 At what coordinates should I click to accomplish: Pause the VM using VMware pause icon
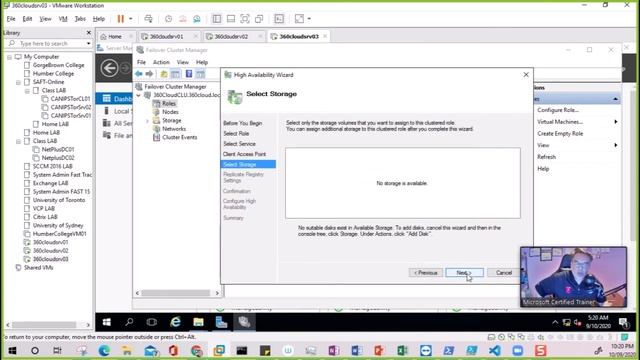[x=120, y=19]
